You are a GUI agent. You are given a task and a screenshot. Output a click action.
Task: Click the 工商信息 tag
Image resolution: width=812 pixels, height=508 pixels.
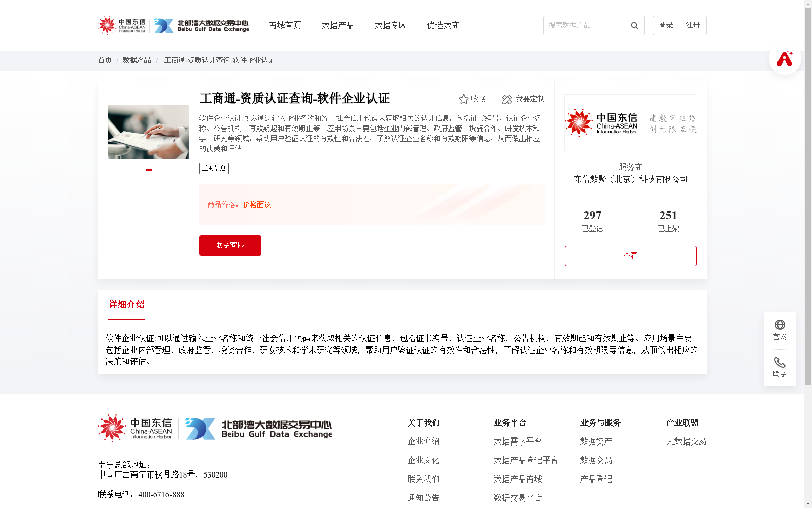coord(214,168)
